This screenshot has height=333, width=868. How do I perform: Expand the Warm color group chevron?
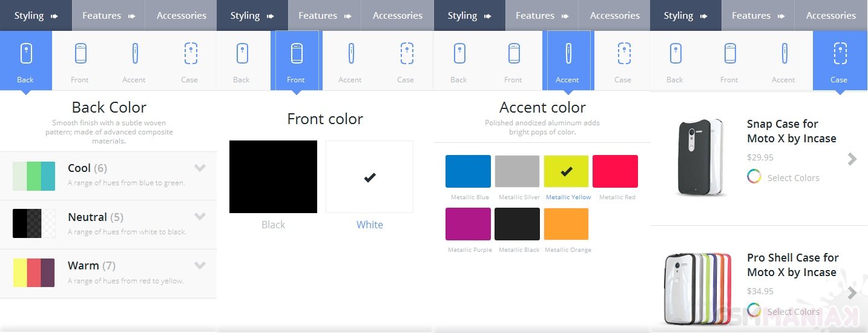pyautogui.click(x=200, y=265)
